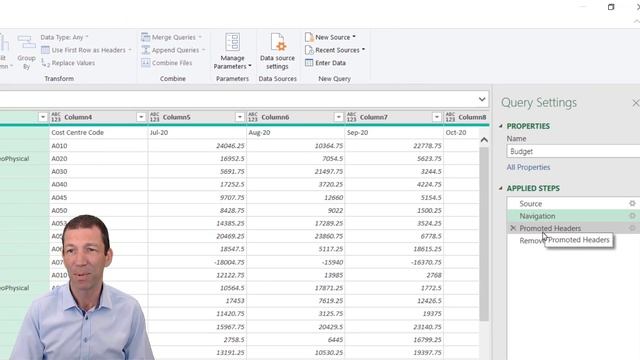
Task: Click the Oct-20 cell
Action: click(x=461, y=133)
